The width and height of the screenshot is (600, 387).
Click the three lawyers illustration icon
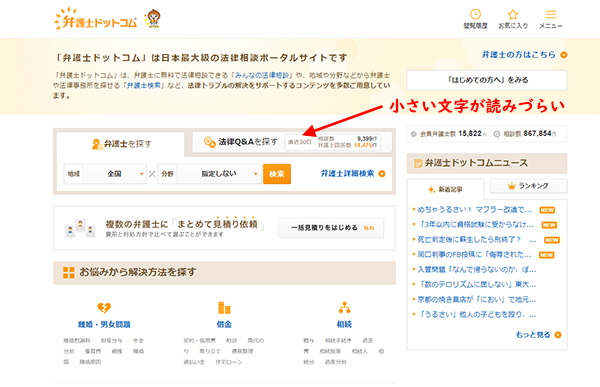tap(80, 228)
